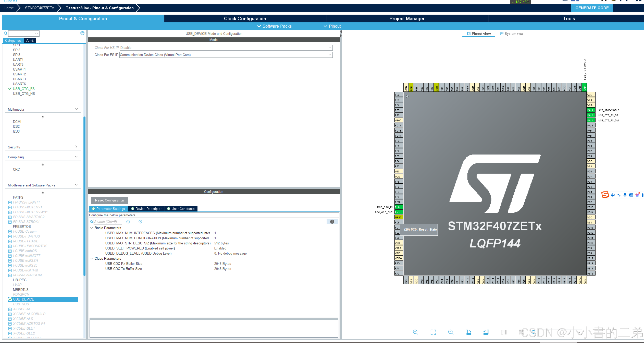Zoom in on the chip pinout view
This screenshot has width=644, height=343.
(x=416, y=332)
